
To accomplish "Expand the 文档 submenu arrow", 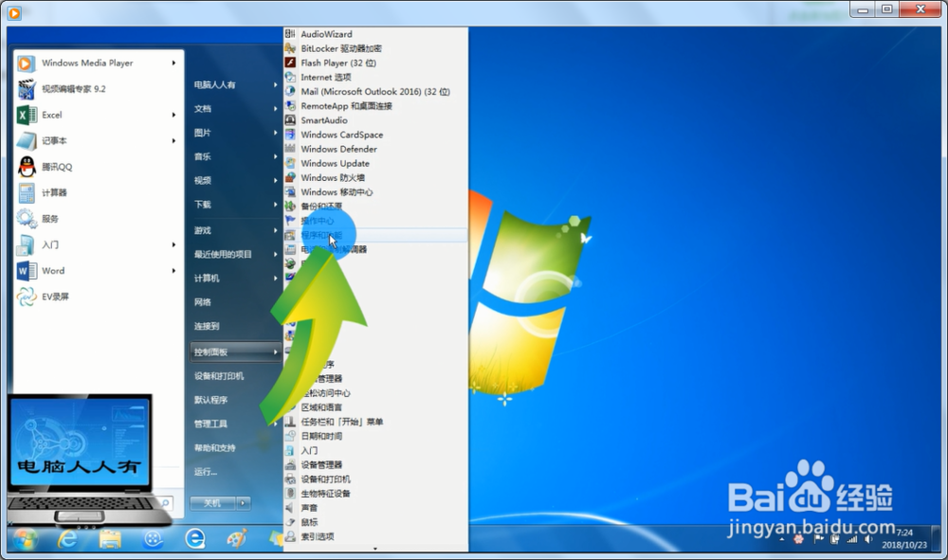I will click(x=275, y=109).
